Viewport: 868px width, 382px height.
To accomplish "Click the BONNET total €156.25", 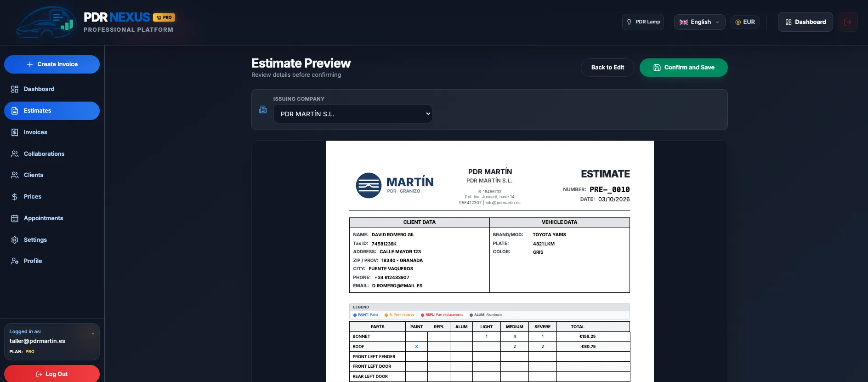I will (x=588, y=336).
